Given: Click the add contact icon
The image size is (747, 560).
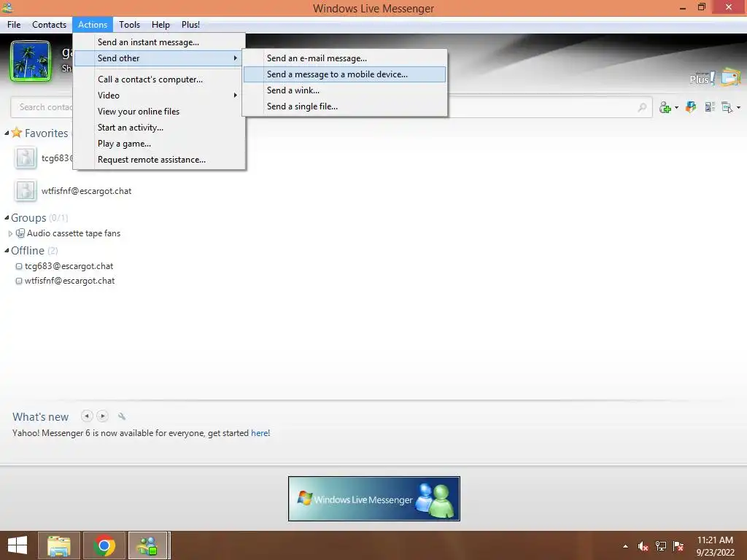Looking at the screenshot, I should pos(665,108).
